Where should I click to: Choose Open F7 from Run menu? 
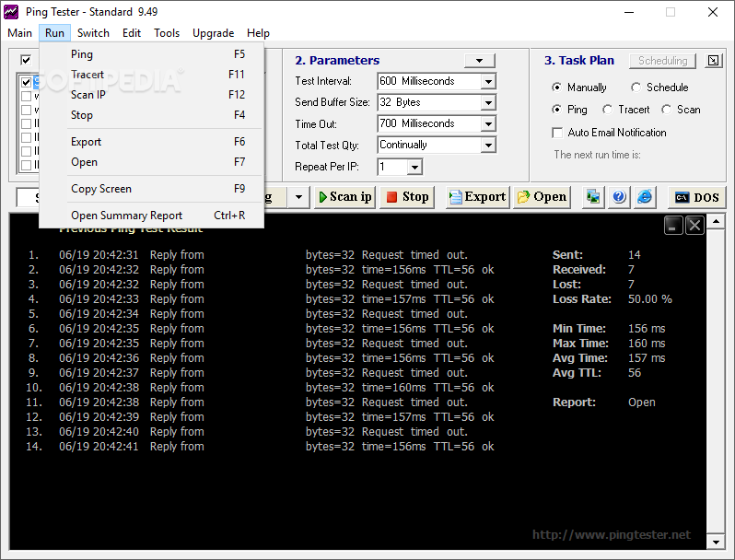pos(152,162)
